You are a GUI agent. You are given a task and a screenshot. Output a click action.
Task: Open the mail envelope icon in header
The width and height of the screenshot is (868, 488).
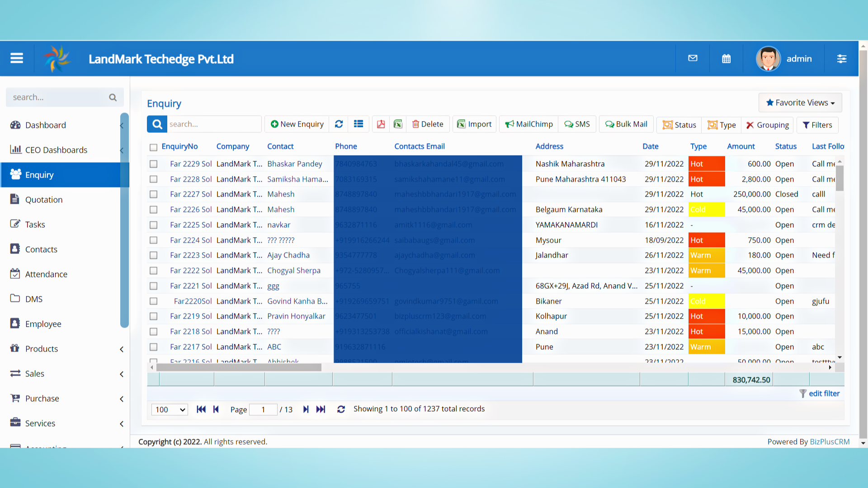point(693,58)
